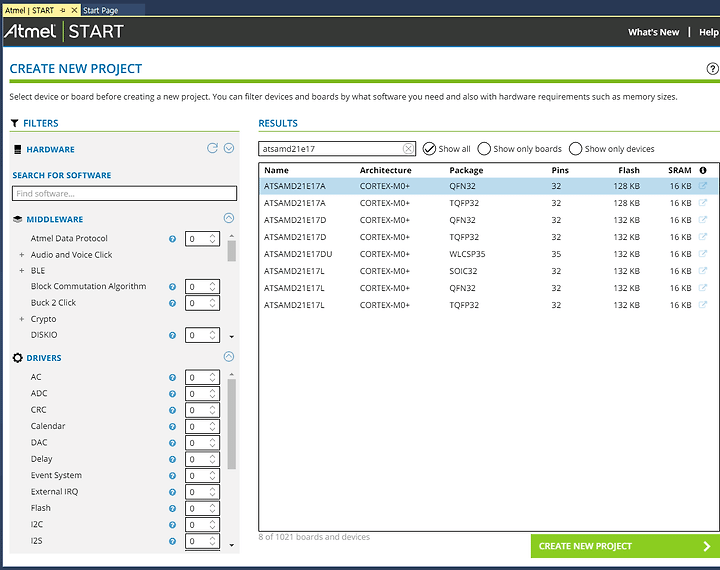This screenshot has height=570, width=720.
Task: Click drivers list scroll down arrow
Action: click(x=231, y=545)
